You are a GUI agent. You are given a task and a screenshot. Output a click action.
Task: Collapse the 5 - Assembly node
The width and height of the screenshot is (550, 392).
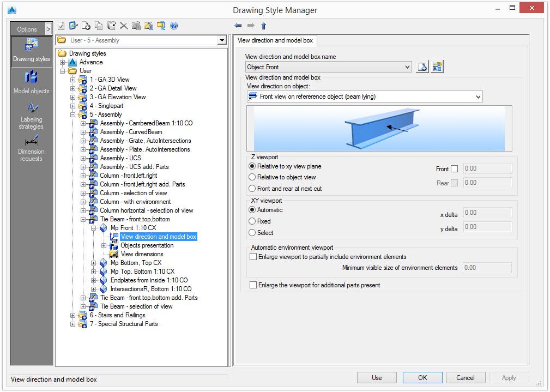72,114
